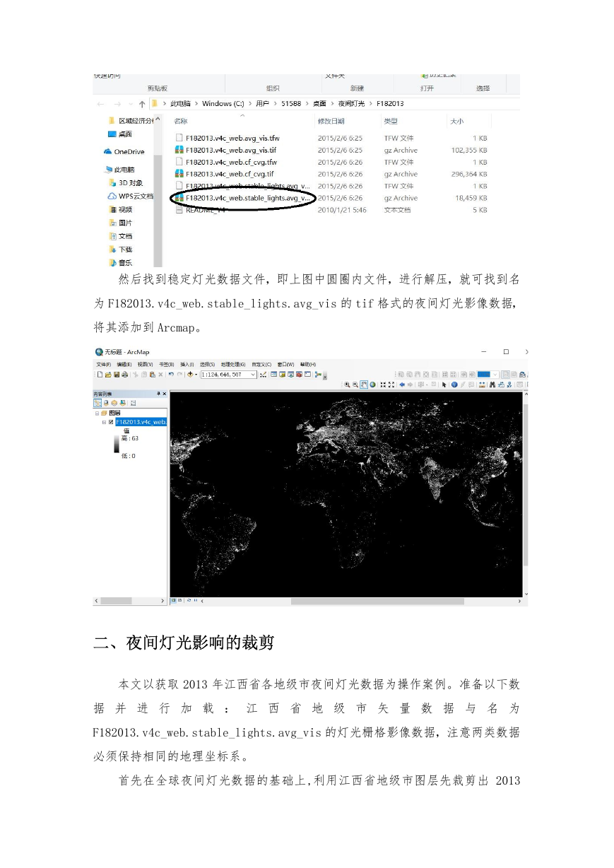This screenshot has height=868, width=614.
Task: Select the Zoom Out magnifier tool
Action: tap(355, 385)
